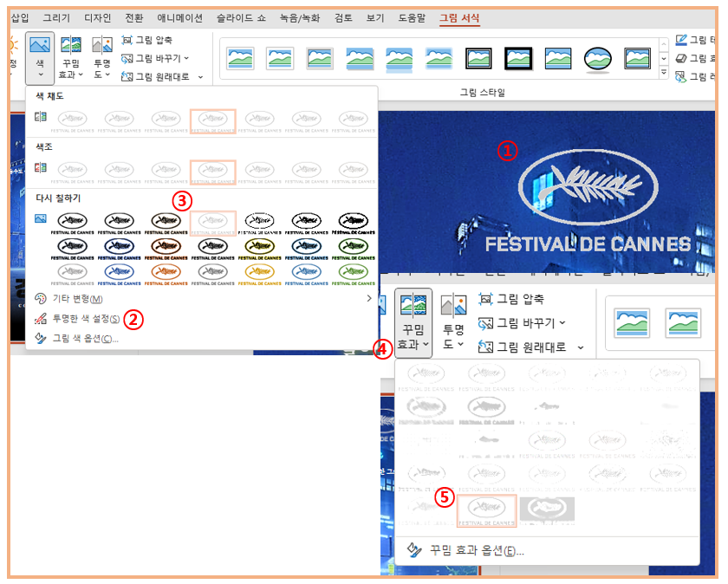Viewport: 728px width, 584px height.
Task: Select highlighted color tone preset in 색조
Action: pos(213,172)
